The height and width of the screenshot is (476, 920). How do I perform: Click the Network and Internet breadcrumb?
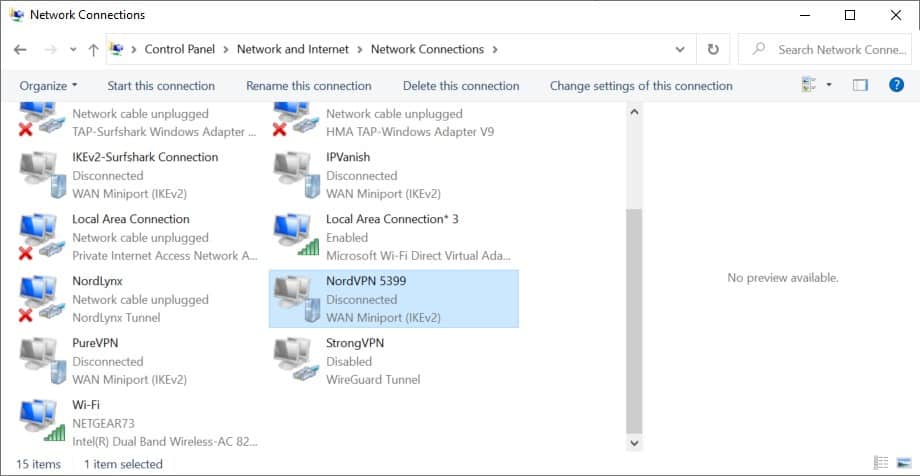tap(293, 50)
